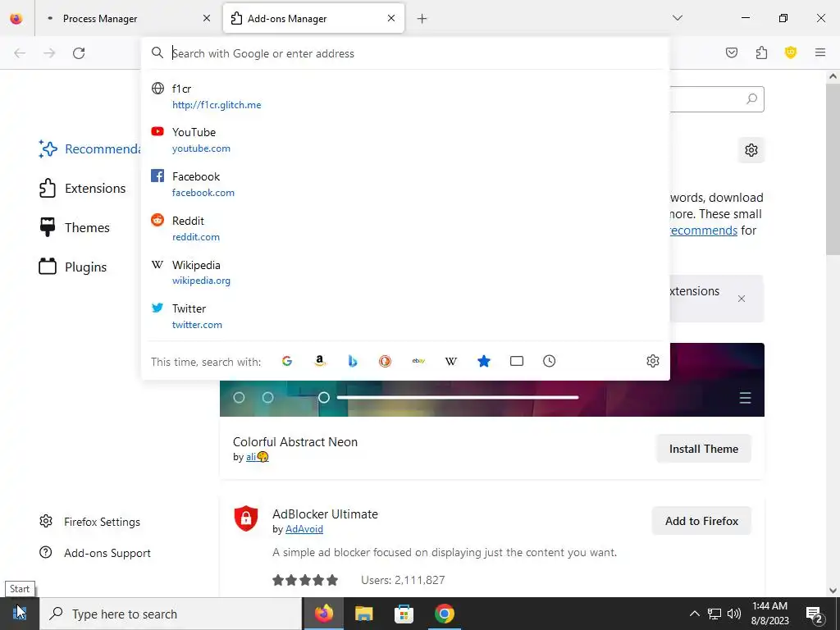Image resolution: width=840 pixels, height=630 pixels.
Task: Open the Plugins sidebar category
Action: coord(73,267)
